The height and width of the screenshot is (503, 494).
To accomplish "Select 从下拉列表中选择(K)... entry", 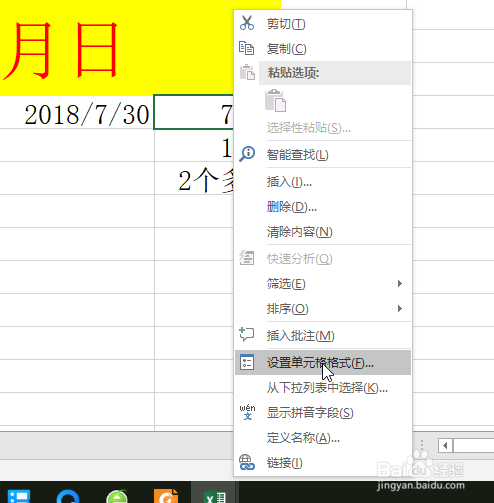I will (x=323, y=387).
